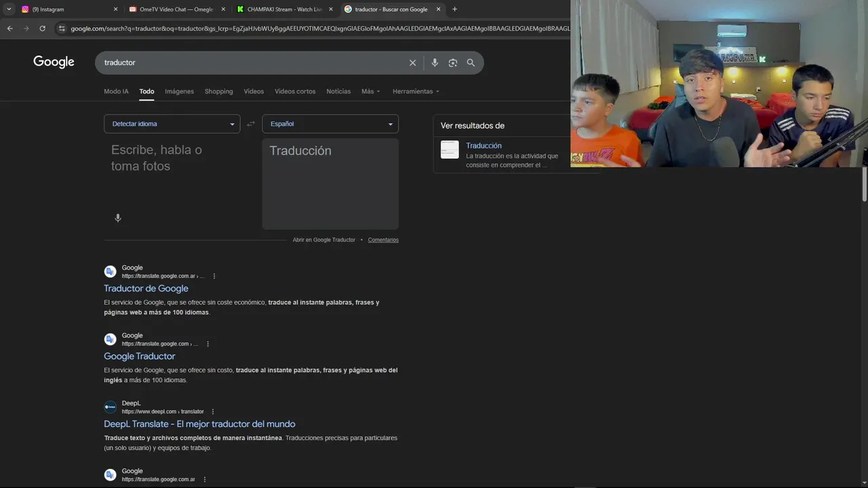
Task: Open more options for Traductor de Google result
Action: tap(214, 276)
